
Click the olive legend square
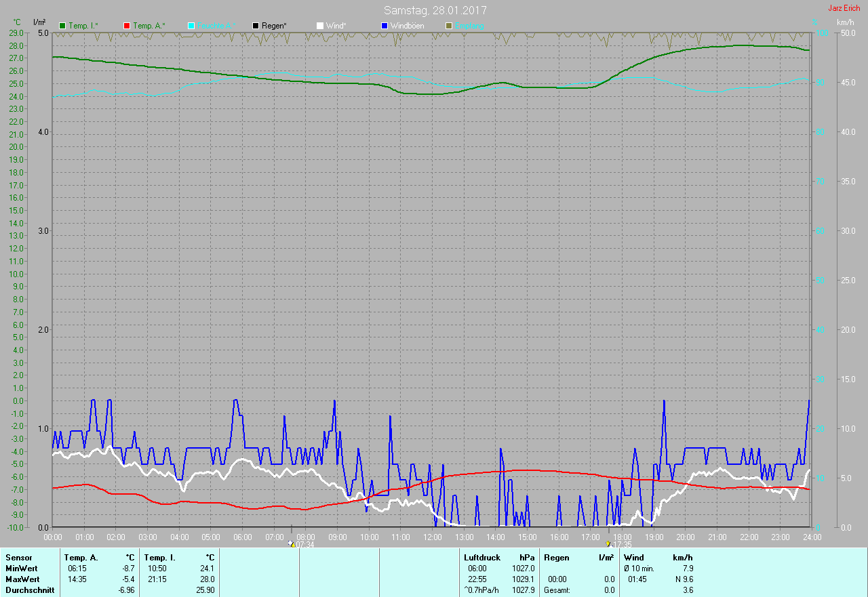(x=449, y=26)
